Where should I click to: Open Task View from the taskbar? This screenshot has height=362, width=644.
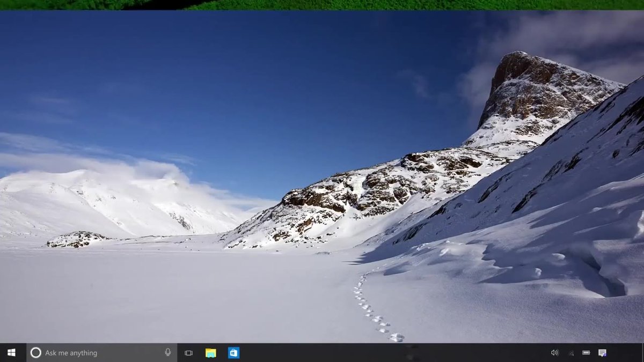188,353
